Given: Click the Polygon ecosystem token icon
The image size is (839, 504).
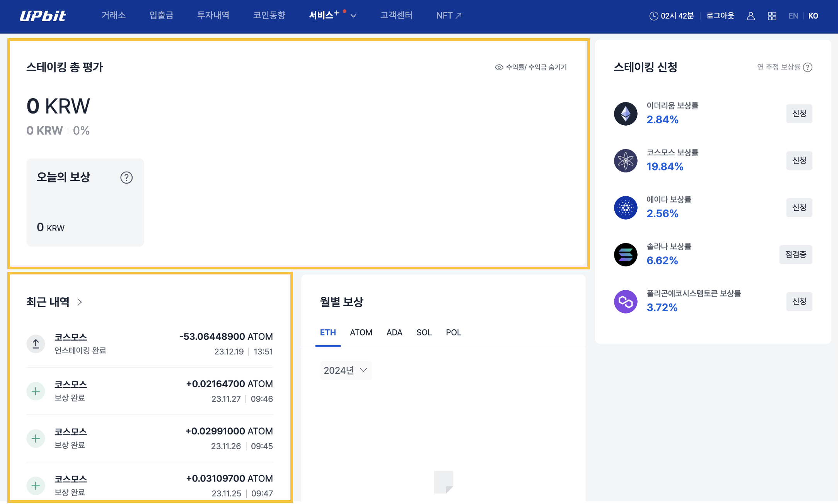Looking at the screenshot, I should (x=626, y=301).
